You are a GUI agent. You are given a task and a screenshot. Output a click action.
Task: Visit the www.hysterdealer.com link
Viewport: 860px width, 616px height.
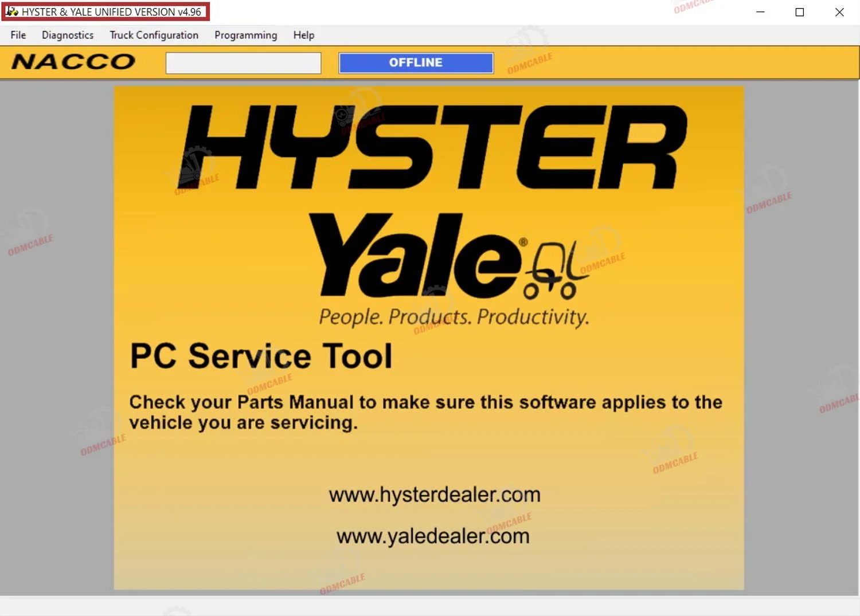pyautogui.click(x=434, y=495)
